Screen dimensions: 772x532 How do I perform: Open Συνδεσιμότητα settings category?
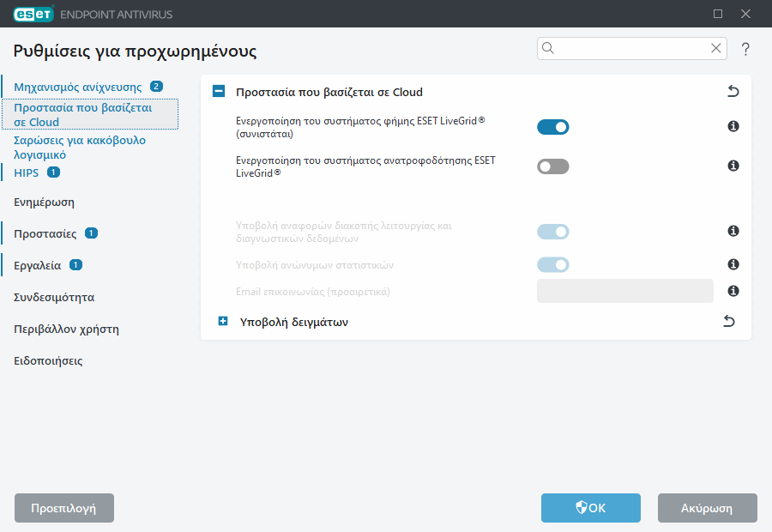(54, 298)
